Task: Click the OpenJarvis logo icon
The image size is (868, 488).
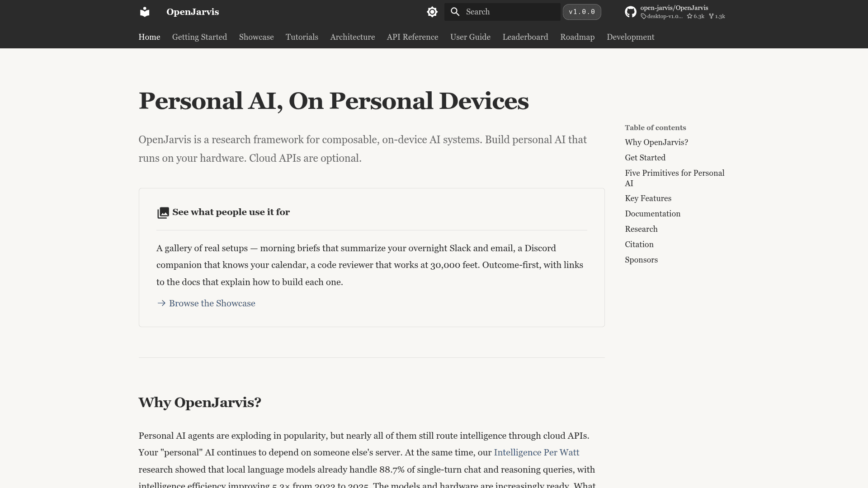Action: coord(145,12)
